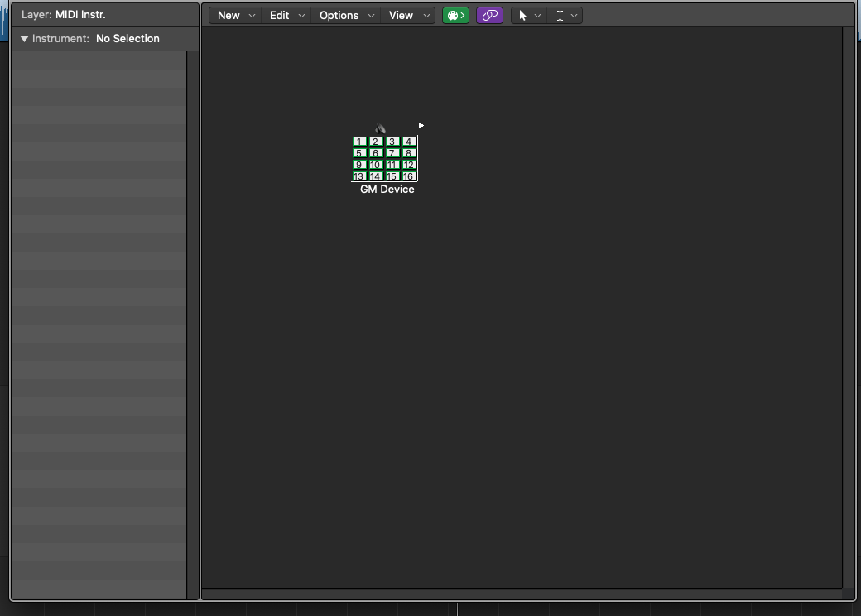Toggle channel 2 on GM Device
The height and width of the screenshot is (616, 861).
pos(376,142)
